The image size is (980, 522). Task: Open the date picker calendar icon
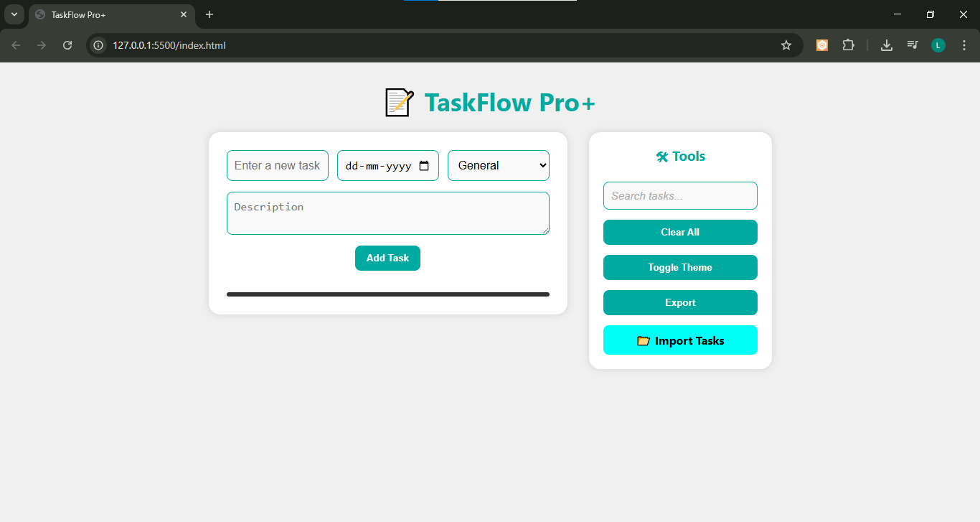coord(424,166)
